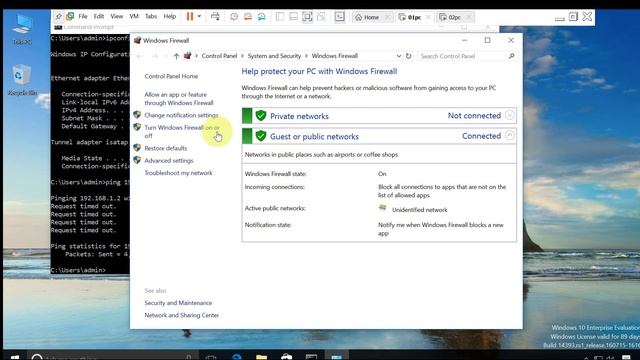
Task: Open the View menu in VMware
Action: [116, 16]
